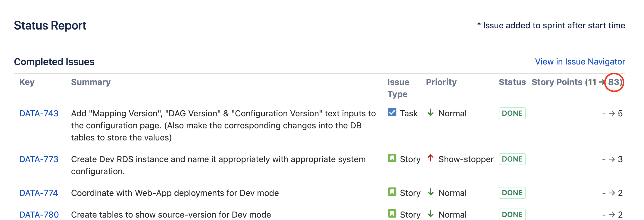Click the Normal priority arrow for DATA-780

(431, 214)
